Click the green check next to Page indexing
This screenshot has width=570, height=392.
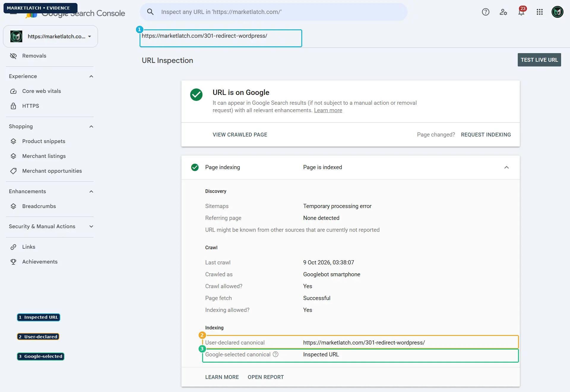tap(195, 167)
